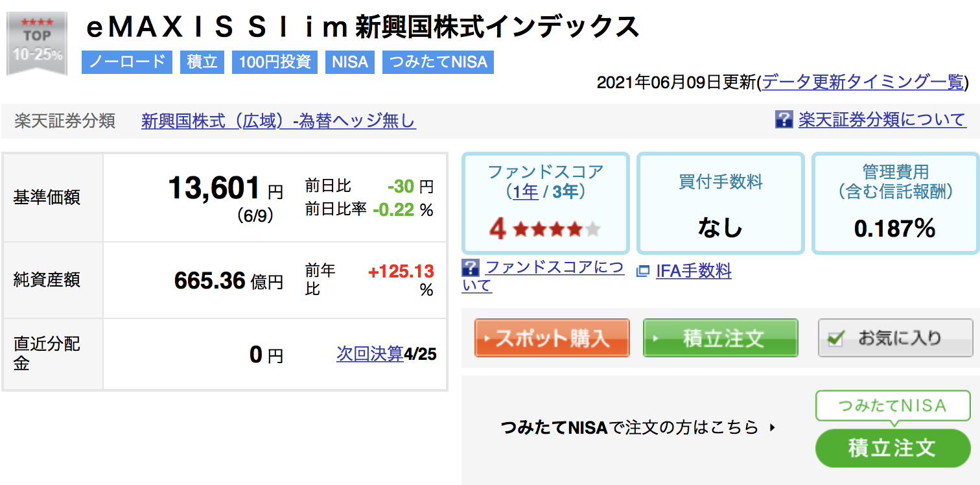Click the arrow after つみたてNISAで注文の方はこちら
The image size is (980, 485).
pyautogui.click(x=771, y=428)
